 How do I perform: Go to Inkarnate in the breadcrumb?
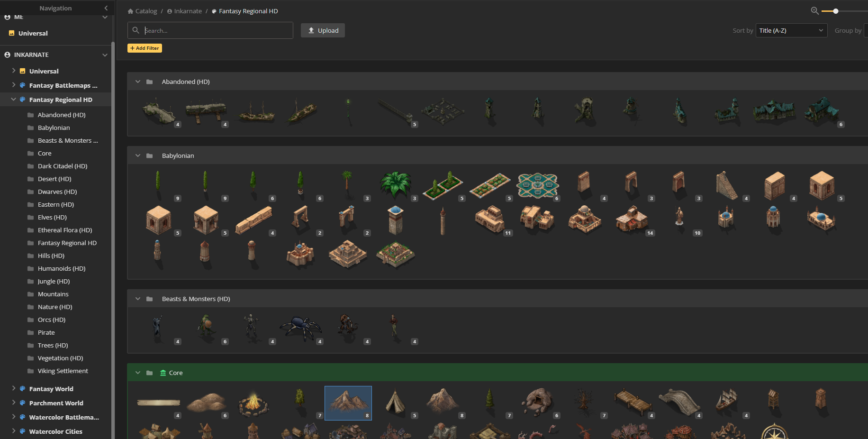pyautogui.click(x=188, y=11)
